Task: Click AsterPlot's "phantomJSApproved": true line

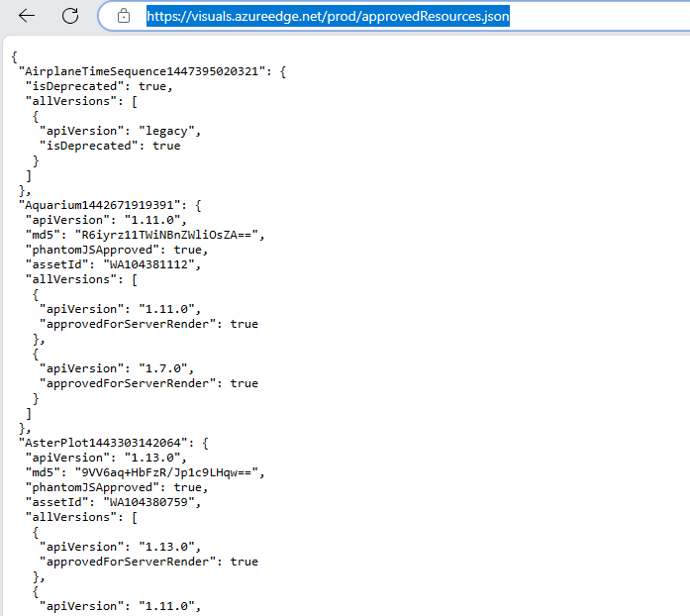Action: tap(117, 487)
